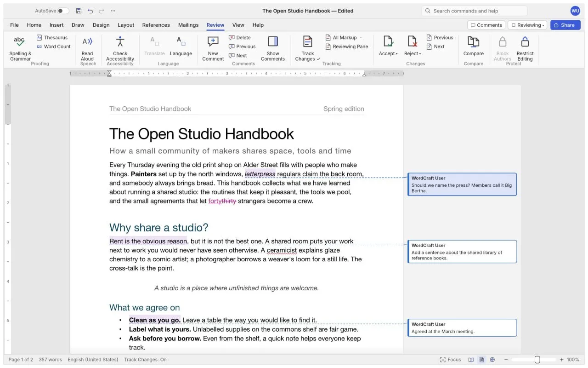Open the Reviewing Pane
Image resolution: width=588 pixels, height=368 pixels.
tap(347, 46)
